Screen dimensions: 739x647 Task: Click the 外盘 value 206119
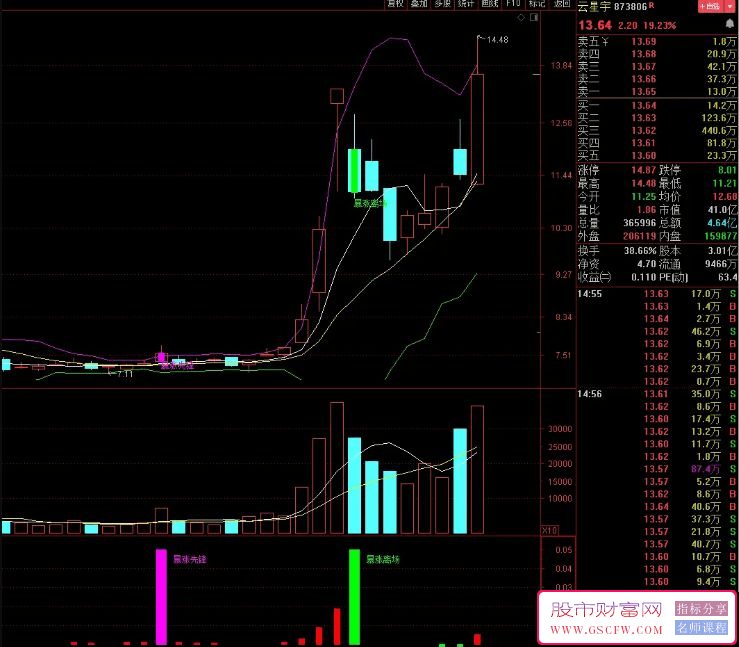tap(640, 236)
